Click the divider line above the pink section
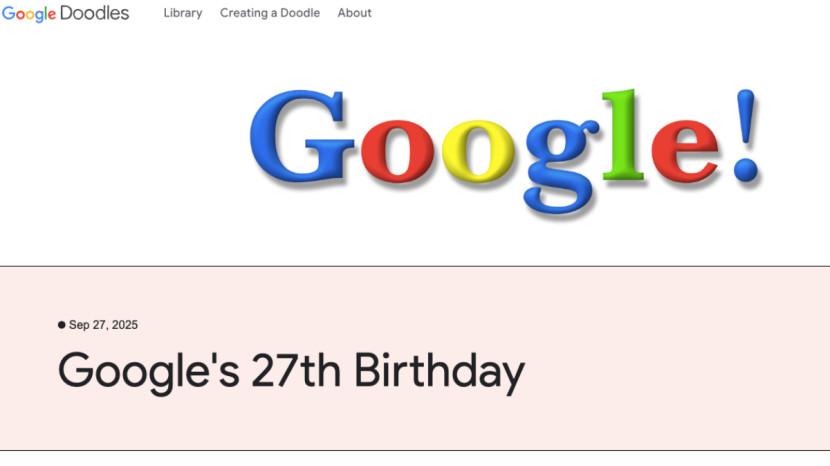830x466 pixels. (x=415, y=266)
